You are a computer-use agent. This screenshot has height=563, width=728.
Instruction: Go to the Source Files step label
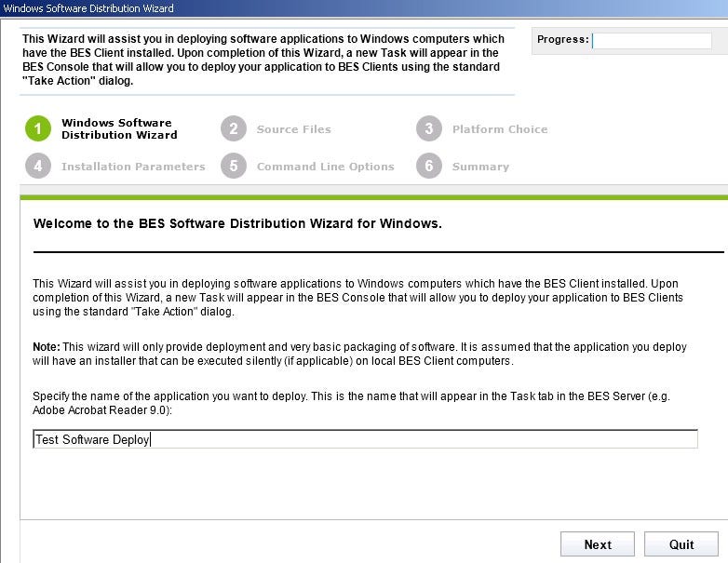coord(294,129)
